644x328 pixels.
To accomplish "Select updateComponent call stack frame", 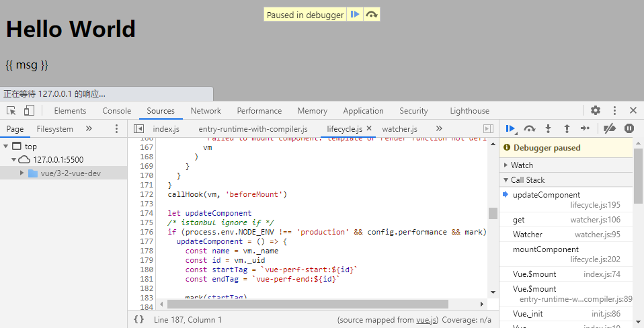I will (566, 200).
